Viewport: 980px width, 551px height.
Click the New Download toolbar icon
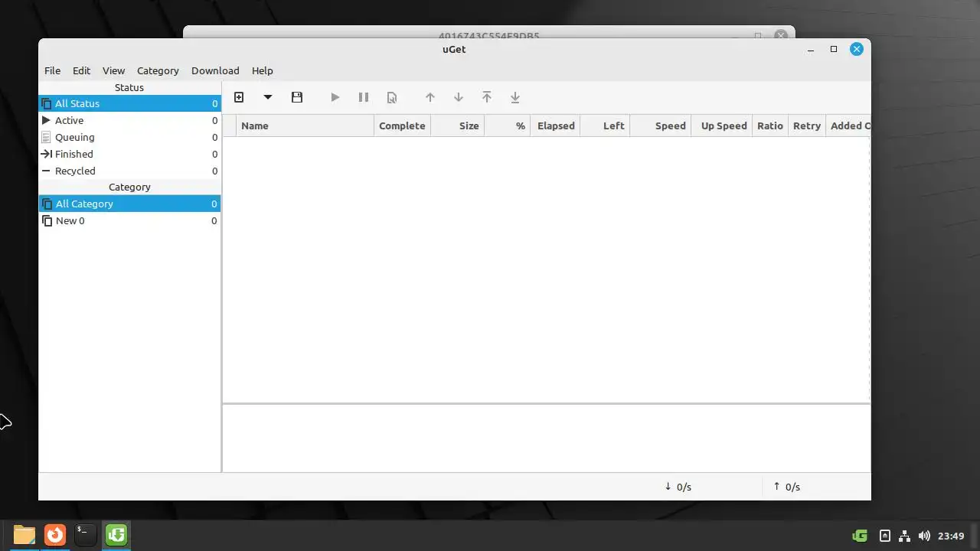tap(239, 97)
